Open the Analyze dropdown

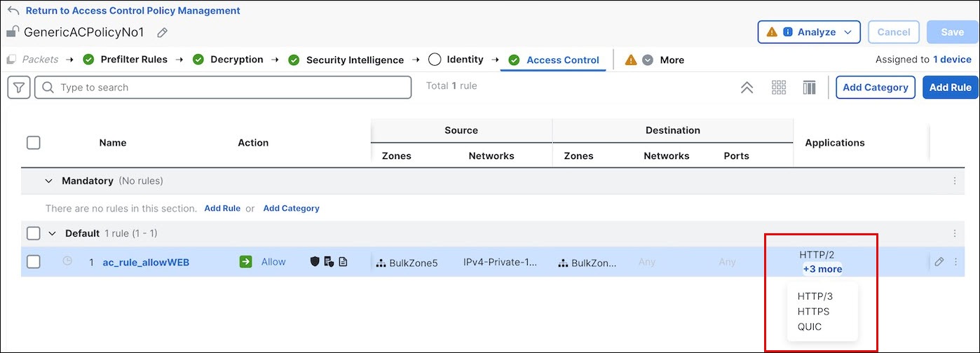(809, 32)
